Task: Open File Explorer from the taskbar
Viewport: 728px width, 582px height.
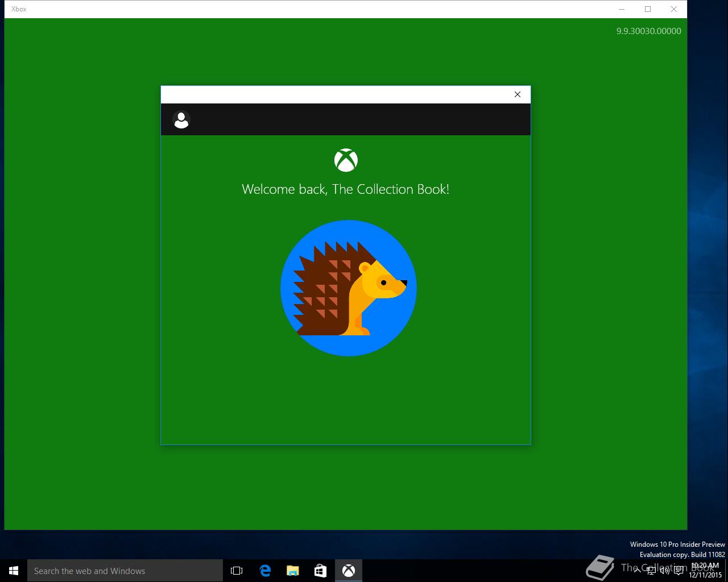Action: click(293, 571)
